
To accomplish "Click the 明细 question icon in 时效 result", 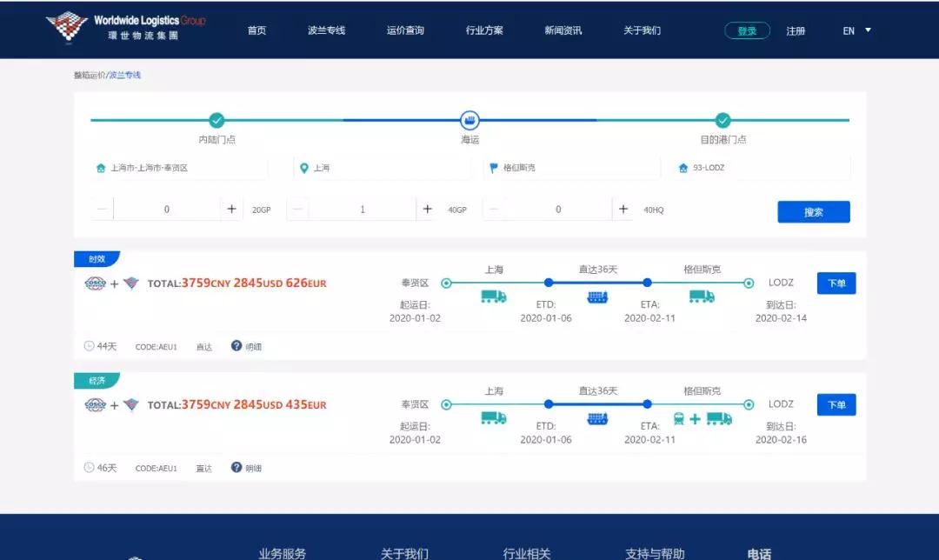I will [x=236, y=346].
